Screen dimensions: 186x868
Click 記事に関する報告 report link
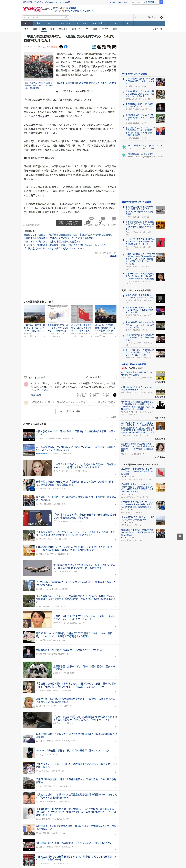[x=32, y=225]
